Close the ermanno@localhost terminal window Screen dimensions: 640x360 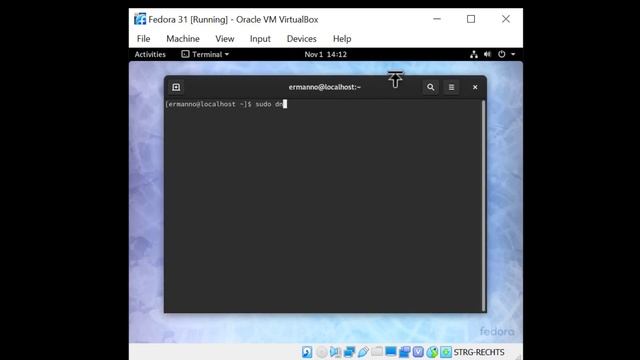(475, 87)
